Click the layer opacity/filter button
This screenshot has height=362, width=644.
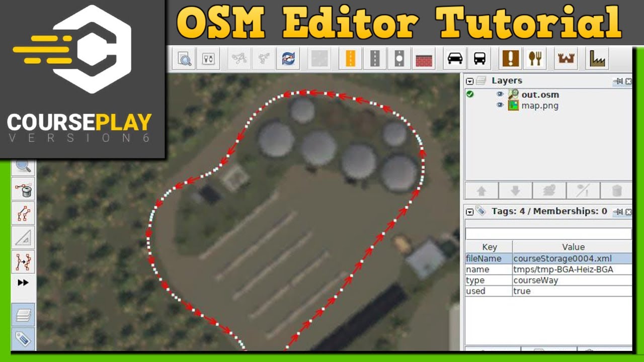pyautogui.click(x=583, y=191)
